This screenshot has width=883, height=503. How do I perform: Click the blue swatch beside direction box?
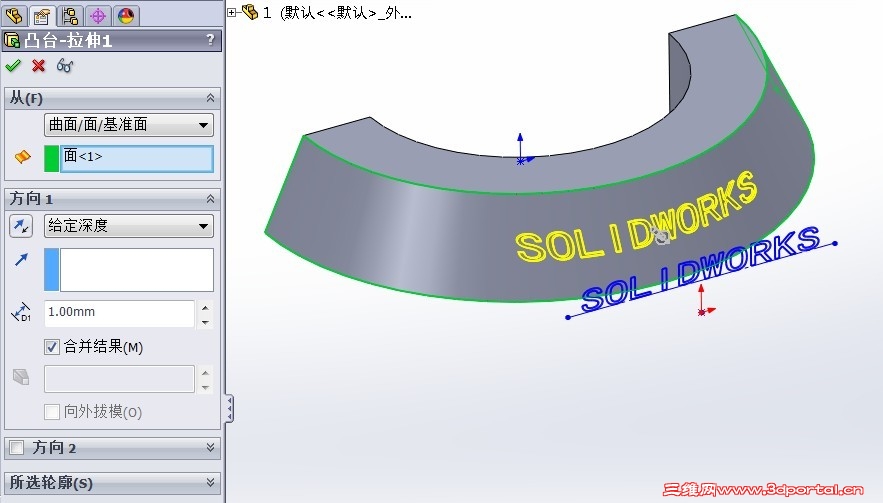pos(52,270)
